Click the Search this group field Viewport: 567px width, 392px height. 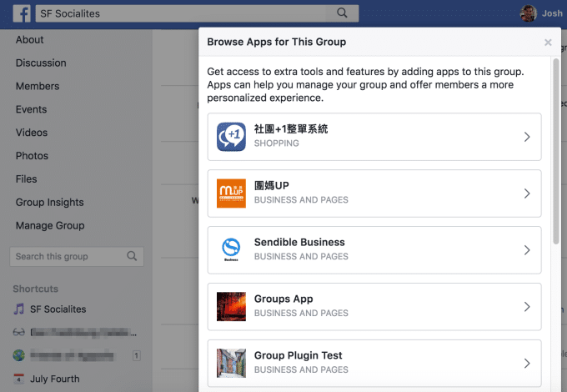click(x=67, y=256)
